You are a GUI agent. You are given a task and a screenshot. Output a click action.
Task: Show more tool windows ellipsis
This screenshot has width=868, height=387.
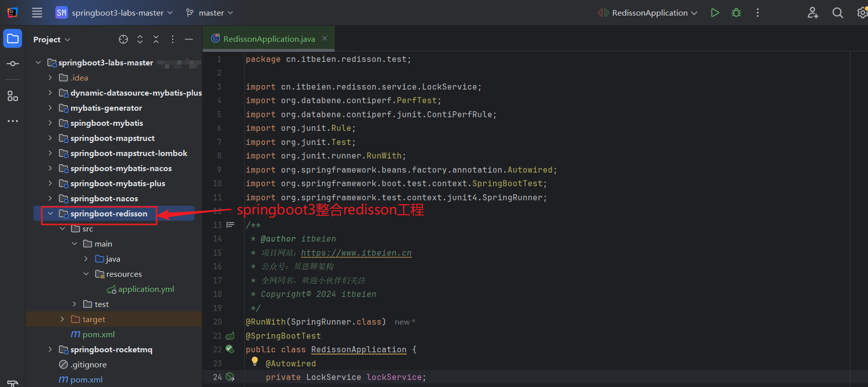click(13, 121)
